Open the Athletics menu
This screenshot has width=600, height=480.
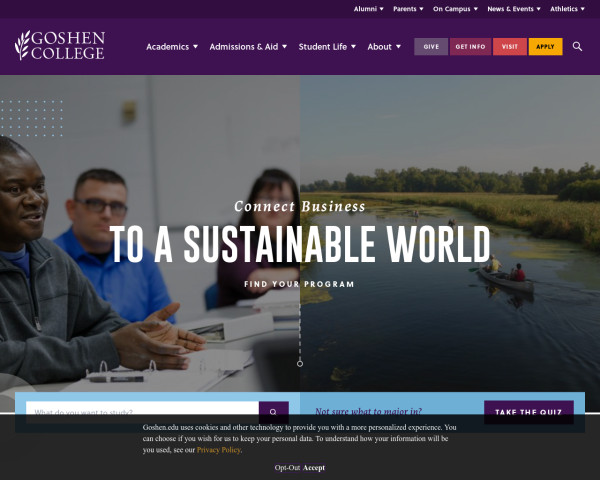567,9
